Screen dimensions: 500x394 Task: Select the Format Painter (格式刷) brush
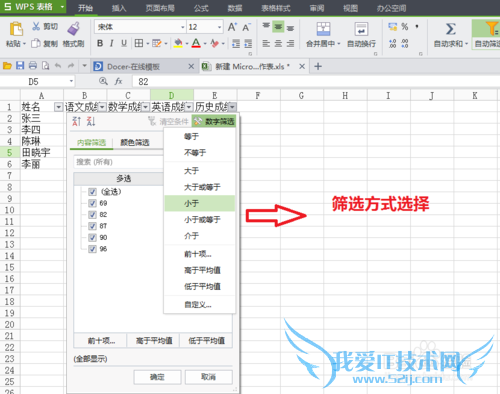(74, 29)
